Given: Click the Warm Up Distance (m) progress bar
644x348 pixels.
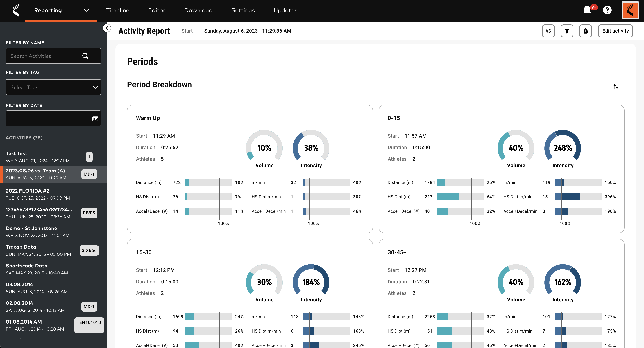Looking at the screenshot, I should [x=208, y=182].
